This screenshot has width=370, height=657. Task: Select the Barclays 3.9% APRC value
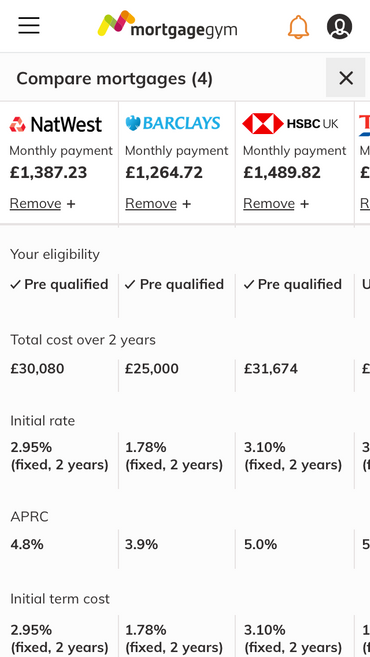coord(142,545)
